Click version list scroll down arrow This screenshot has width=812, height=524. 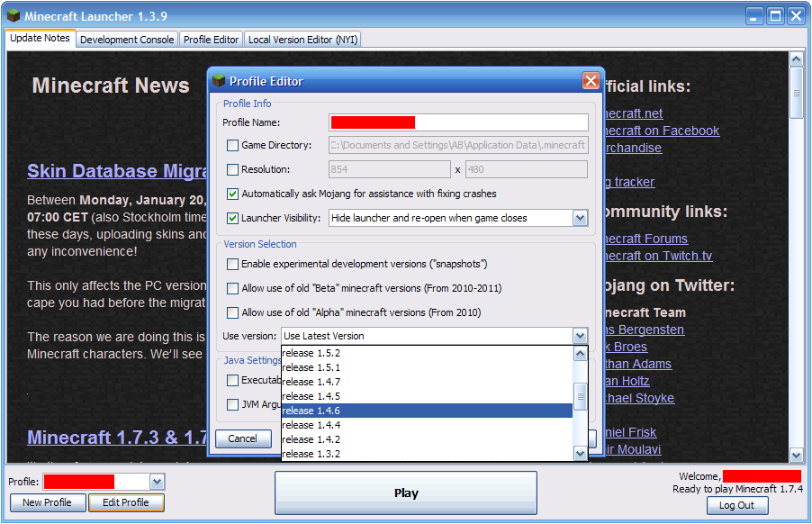[x=581, y=454]
